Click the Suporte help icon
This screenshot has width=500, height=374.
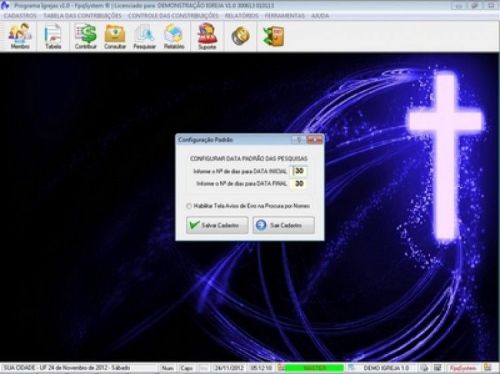207,36
